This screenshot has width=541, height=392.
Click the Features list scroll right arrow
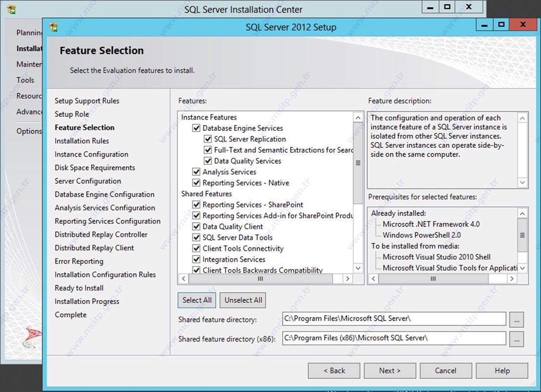[348, 278]
